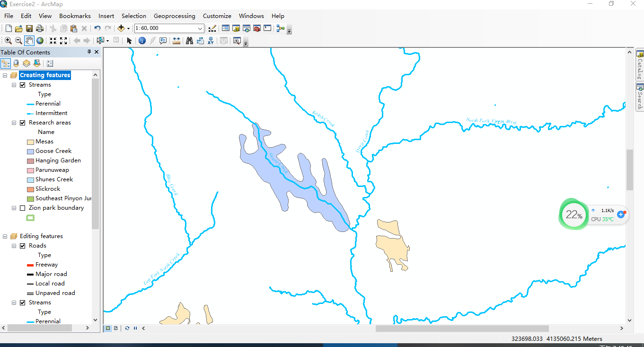644x347 pixels.
Task: Enable the Zion park boundary layer
Action: click(22, 207)
